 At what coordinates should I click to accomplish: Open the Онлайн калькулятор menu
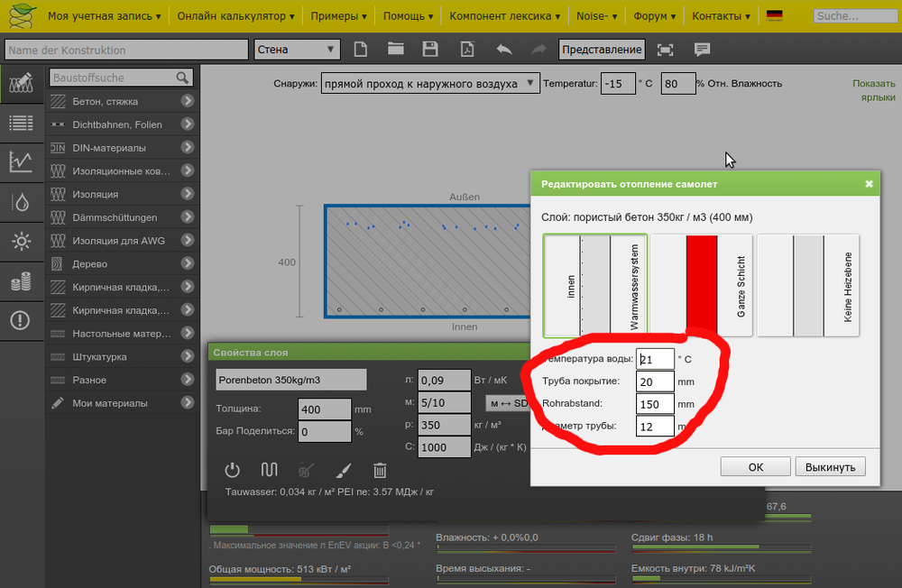(236, 16)
